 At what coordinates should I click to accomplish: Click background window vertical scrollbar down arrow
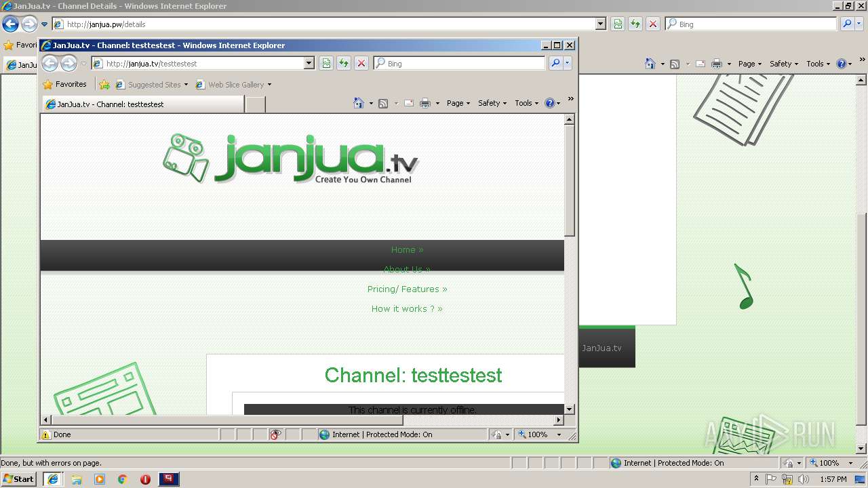862,449
